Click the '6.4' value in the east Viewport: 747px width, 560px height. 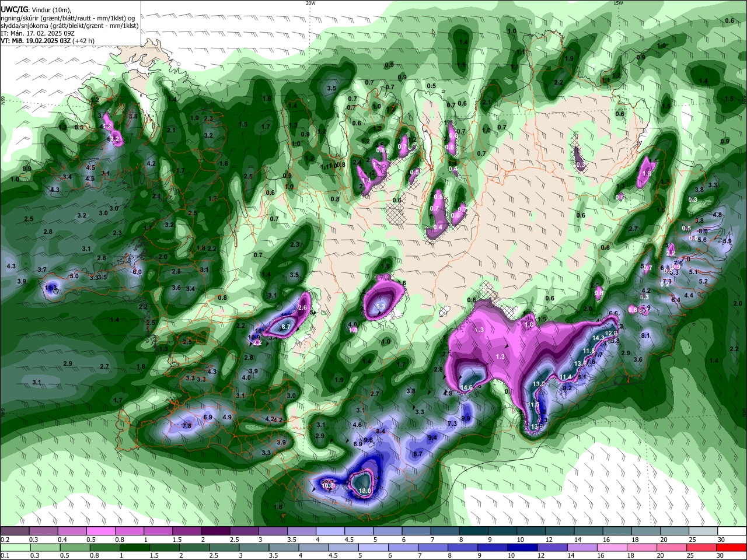point(676,300)
